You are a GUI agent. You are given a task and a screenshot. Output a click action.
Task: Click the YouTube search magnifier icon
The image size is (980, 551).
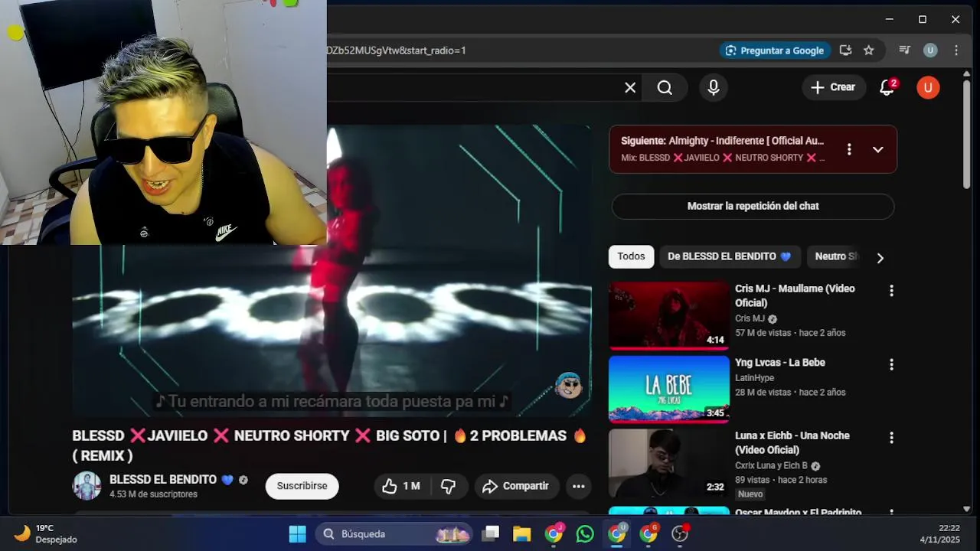pyautogui.click(x=665, y=88)
